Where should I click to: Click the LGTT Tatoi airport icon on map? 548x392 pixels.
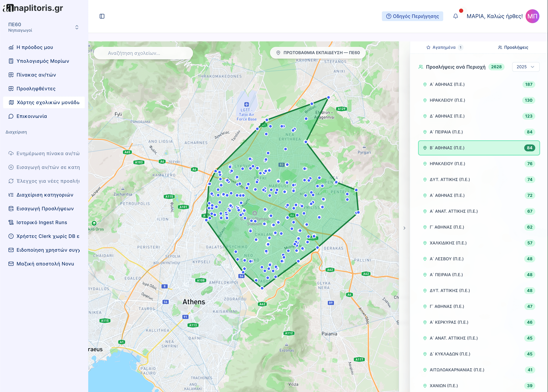coord(246,104)
